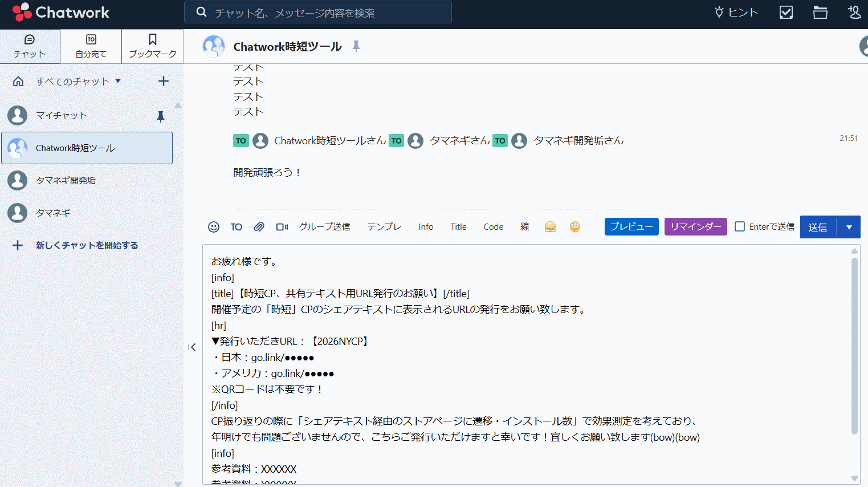Open the task management checkmark icon
Image resolution: width=868 pixels, height=487 pixels.
pos(786,12)
